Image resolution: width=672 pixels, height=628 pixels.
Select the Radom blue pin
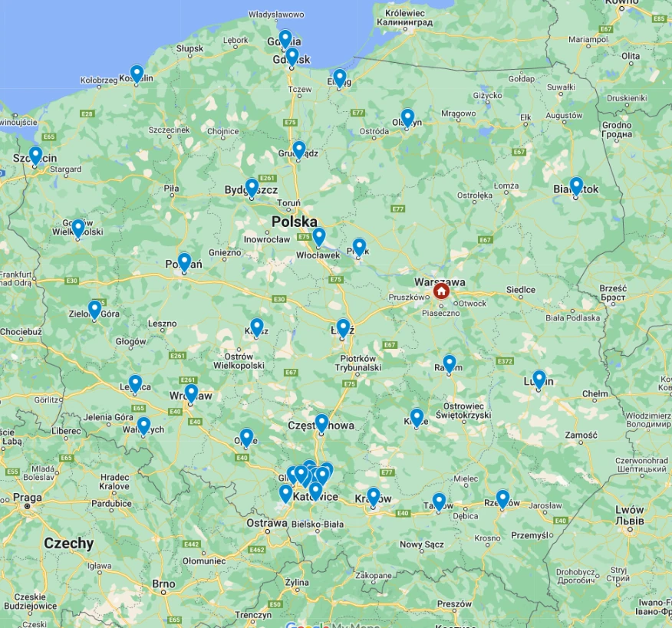coord(450,363)
